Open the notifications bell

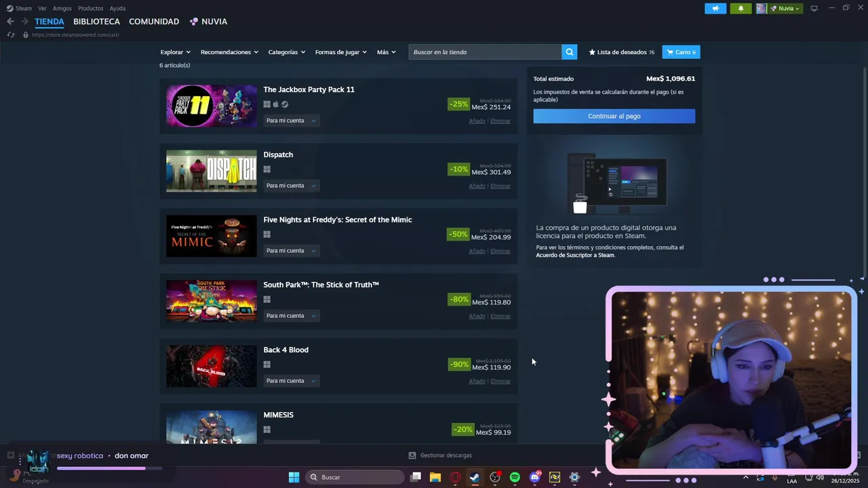tap(741, 8)
